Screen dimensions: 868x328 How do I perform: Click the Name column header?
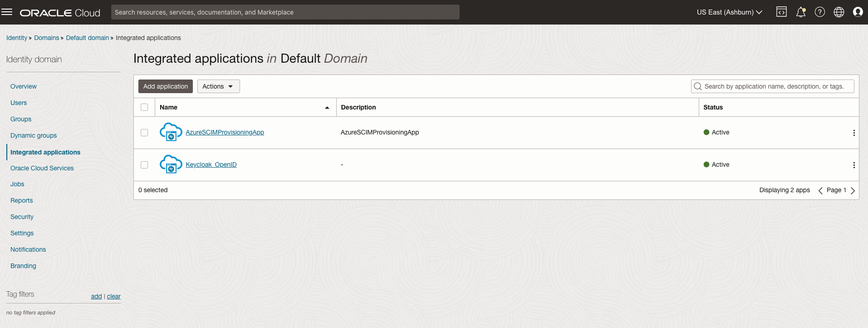tap(168, 107)
